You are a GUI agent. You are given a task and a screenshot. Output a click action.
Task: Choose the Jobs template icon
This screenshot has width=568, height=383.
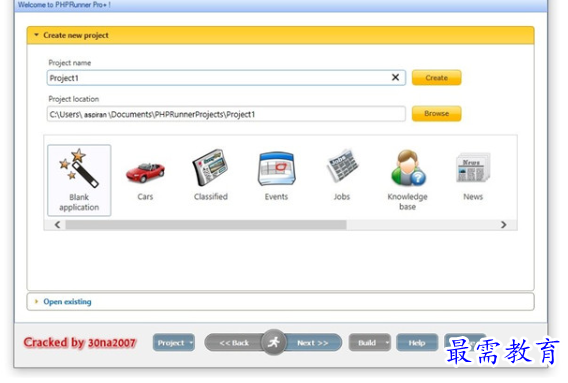(x=342, y=166)
